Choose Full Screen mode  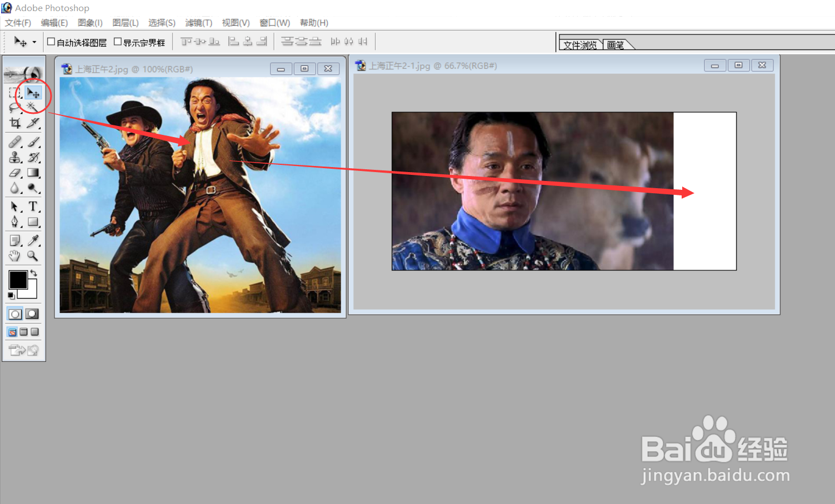click(x=34, y=332)
